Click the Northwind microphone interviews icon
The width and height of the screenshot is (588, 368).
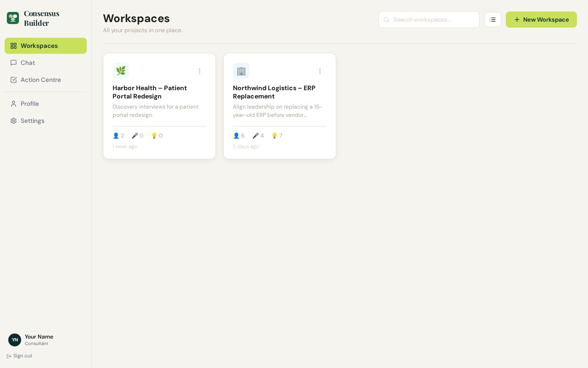pos(255,136)
